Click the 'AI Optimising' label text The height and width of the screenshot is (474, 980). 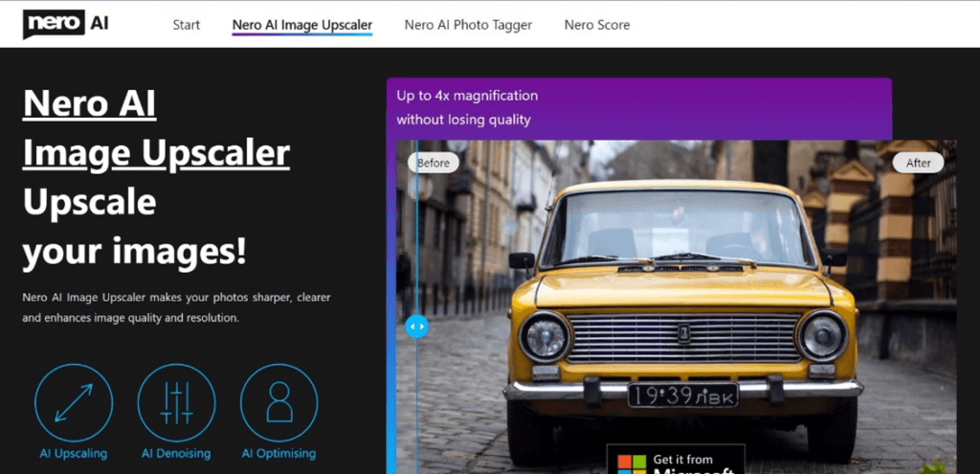(278, 453)
